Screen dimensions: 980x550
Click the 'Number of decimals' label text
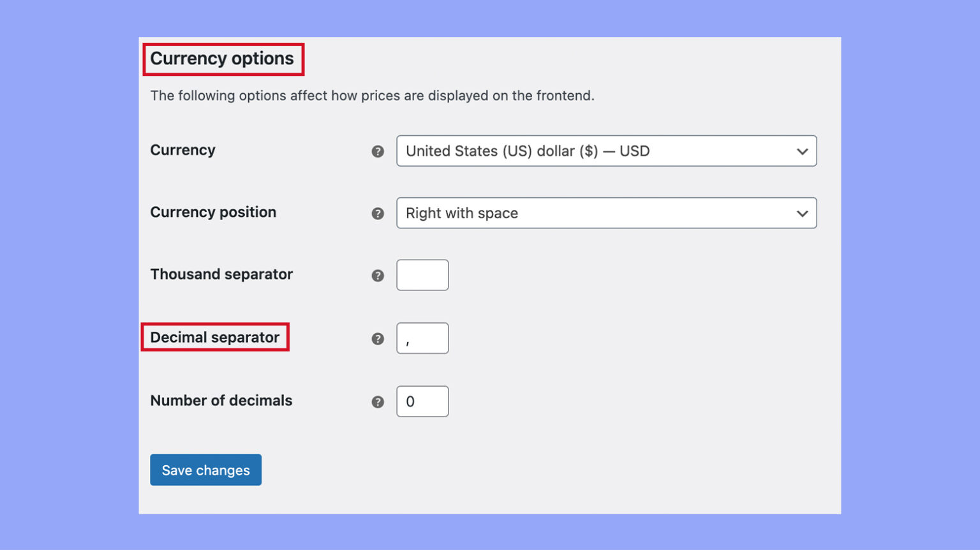coord(221,401)
